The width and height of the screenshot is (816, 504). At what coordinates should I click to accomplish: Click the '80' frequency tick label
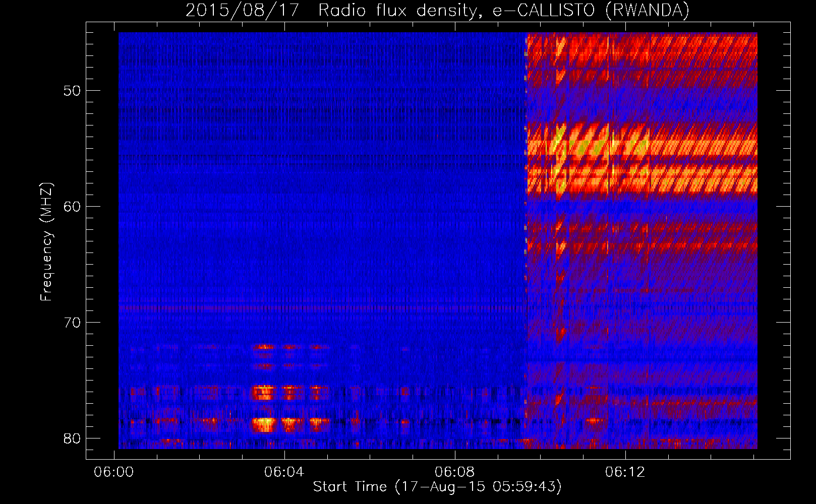72,438
